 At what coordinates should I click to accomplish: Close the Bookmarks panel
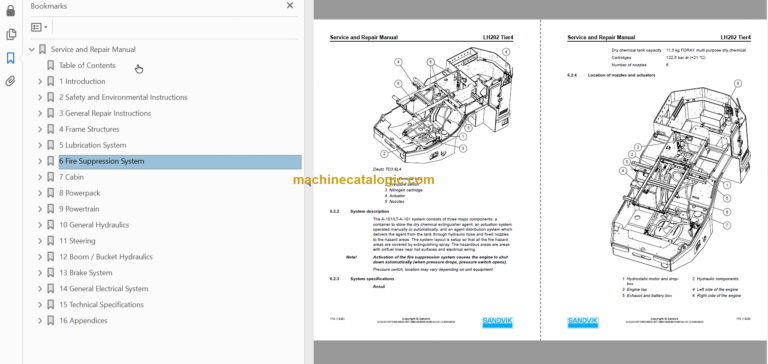click(x=290, y=5)
